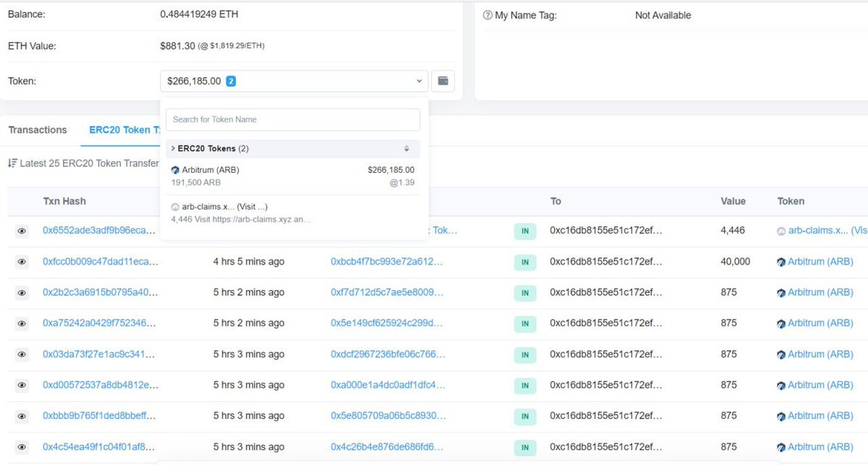The width and height of the screenshot is (868, 465).
Task: Select Arbitrum (ARB) in token dropdown list
Action: [293, 176]
